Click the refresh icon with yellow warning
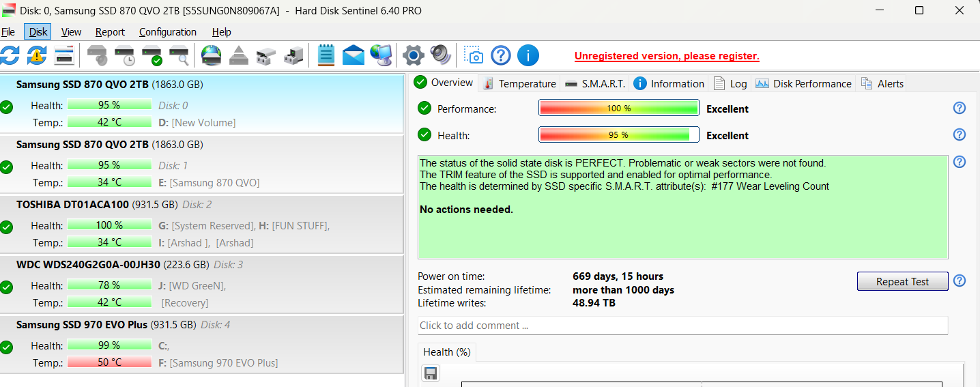 point(37,55)
